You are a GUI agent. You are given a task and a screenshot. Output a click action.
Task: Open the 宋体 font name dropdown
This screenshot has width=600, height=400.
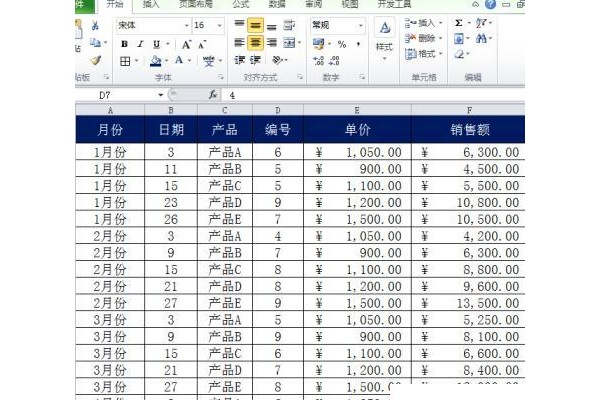coord(186,26)
